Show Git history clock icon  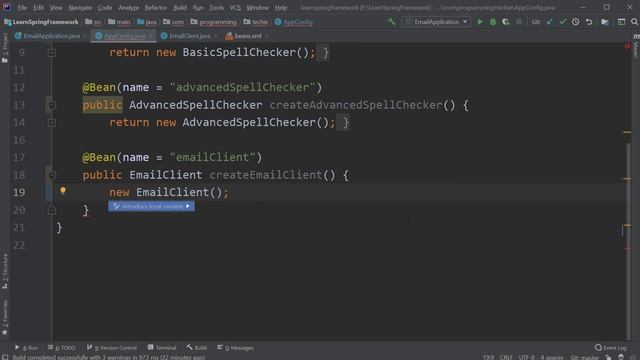pyautogui.click(x=576, y=22)
